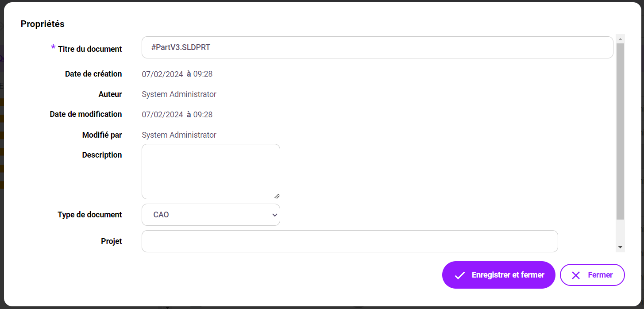Click the Type de document label
644x309 pixels.
pos(90,215)
